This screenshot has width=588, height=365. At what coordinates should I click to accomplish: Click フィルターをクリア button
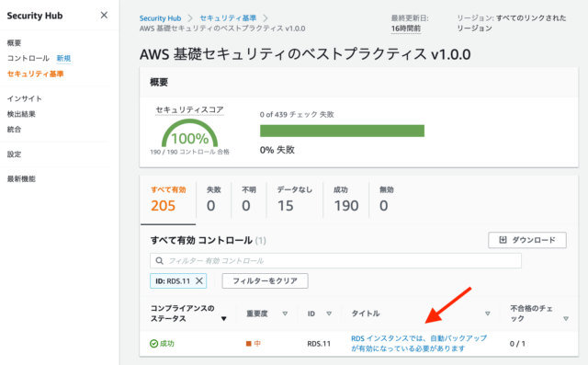pos(266,280)
